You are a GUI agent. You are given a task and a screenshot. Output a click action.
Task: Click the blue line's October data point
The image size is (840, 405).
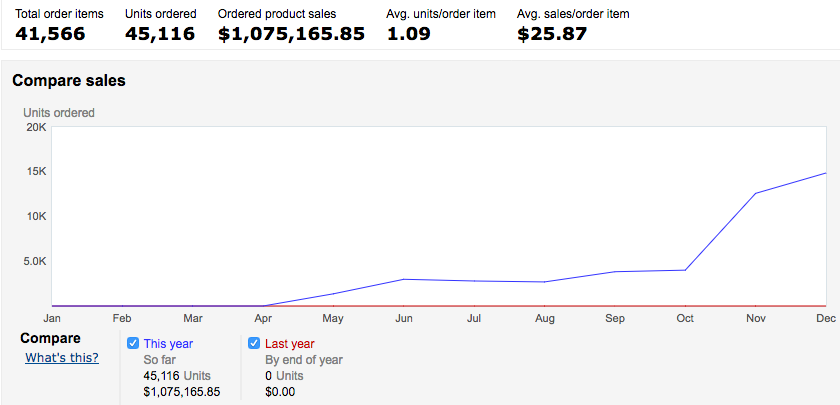point(685,270)
